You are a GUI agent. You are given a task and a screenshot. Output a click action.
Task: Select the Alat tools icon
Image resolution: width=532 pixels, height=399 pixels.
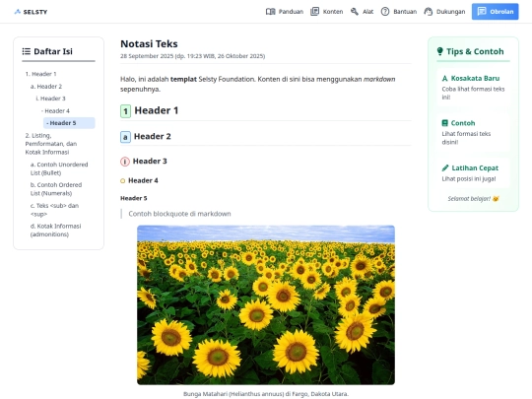pos(355,12)
